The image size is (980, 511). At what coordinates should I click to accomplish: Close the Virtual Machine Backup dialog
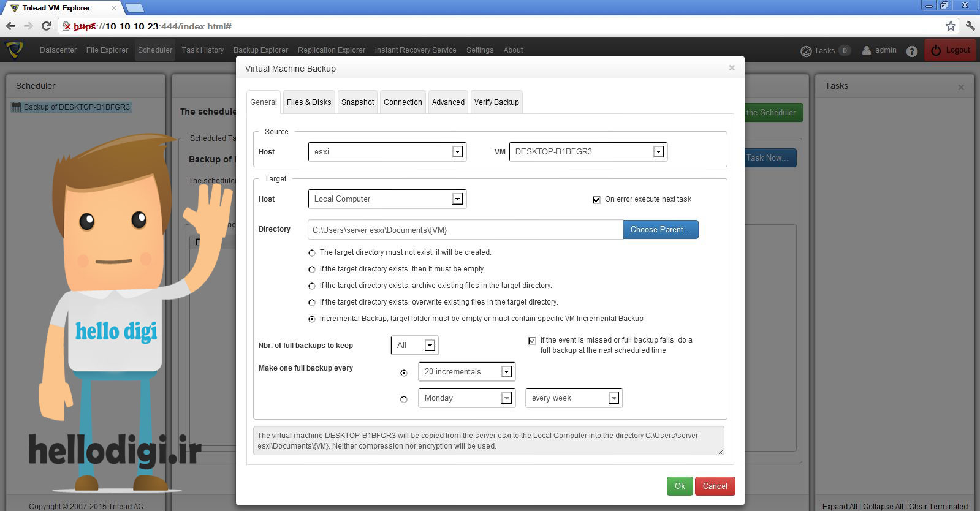(x=732, y=68)
